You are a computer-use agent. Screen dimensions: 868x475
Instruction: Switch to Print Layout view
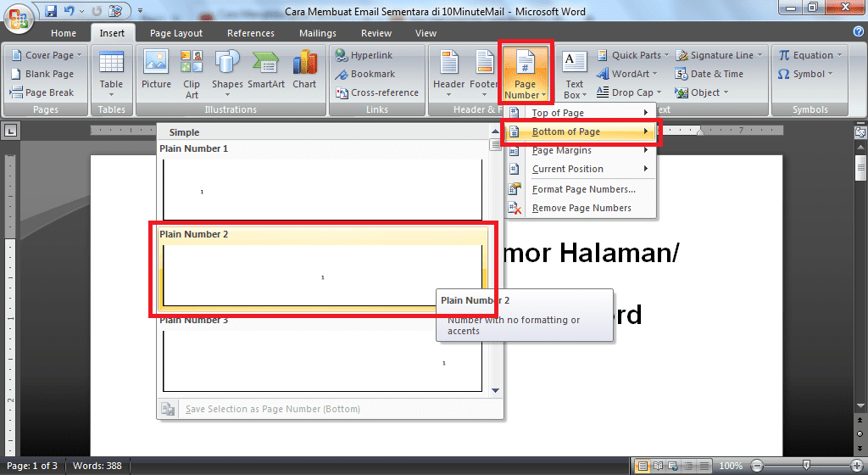pos(643,466)
